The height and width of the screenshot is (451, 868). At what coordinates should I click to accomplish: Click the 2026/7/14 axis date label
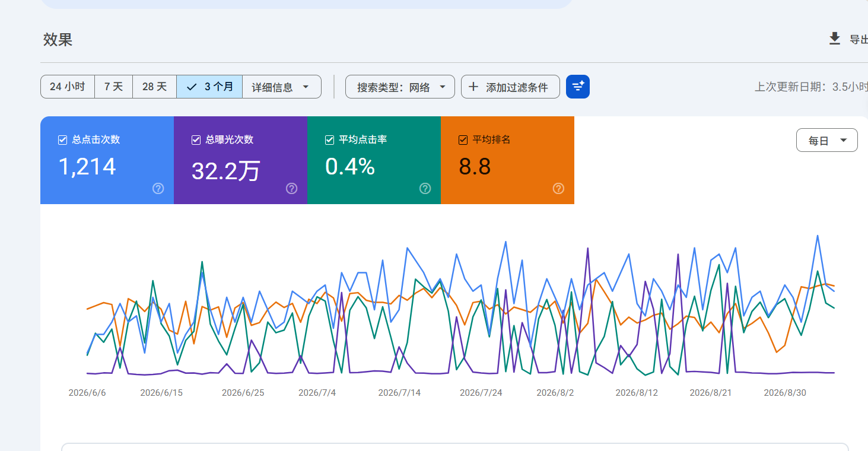point(399,393)
